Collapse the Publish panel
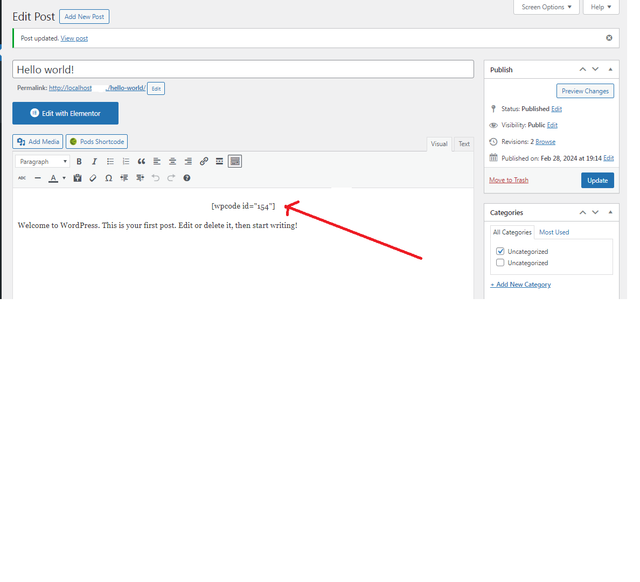 611,69
